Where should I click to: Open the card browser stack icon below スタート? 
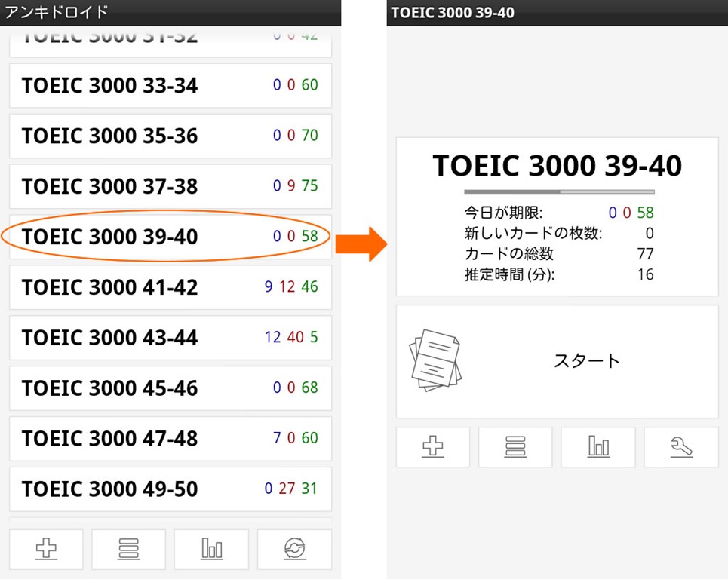pos(515,447)
